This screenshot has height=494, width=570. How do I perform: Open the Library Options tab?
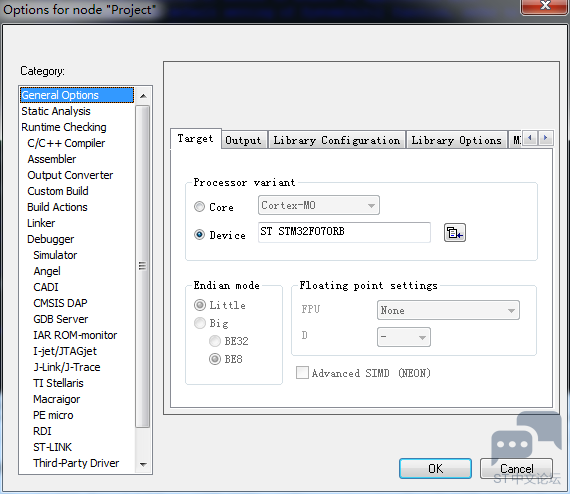[x=456, y=140]
